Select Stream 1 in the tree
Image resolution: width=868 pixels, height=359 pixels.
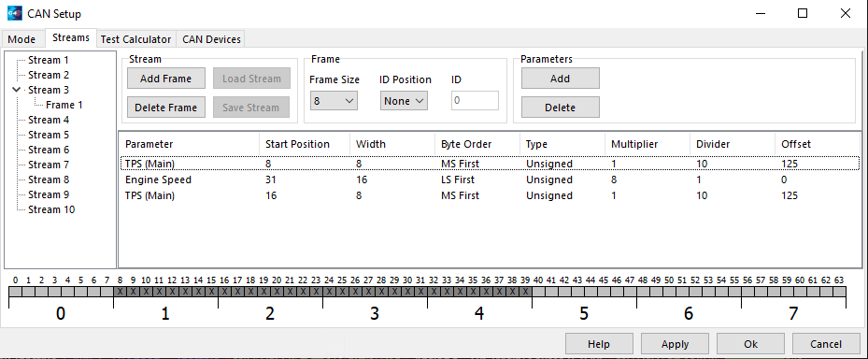point(49,60)
